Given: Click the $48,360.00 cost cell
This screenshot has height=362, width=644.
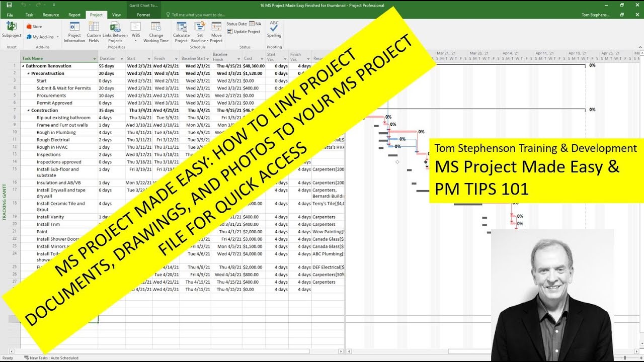Looking at the screenshot, I should click(253, 66).
